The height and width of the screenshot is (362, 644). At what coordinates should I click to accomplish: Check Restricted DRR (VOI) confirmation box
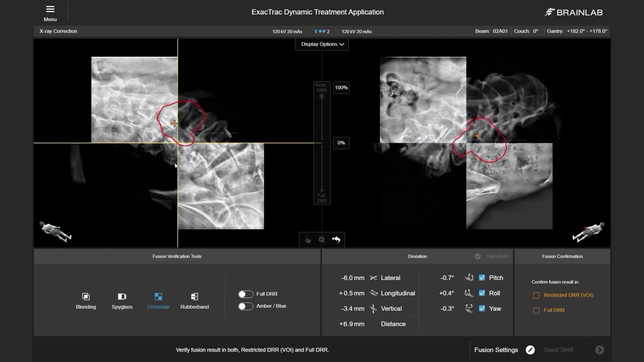pyautogui.click(x=536, y=295)
